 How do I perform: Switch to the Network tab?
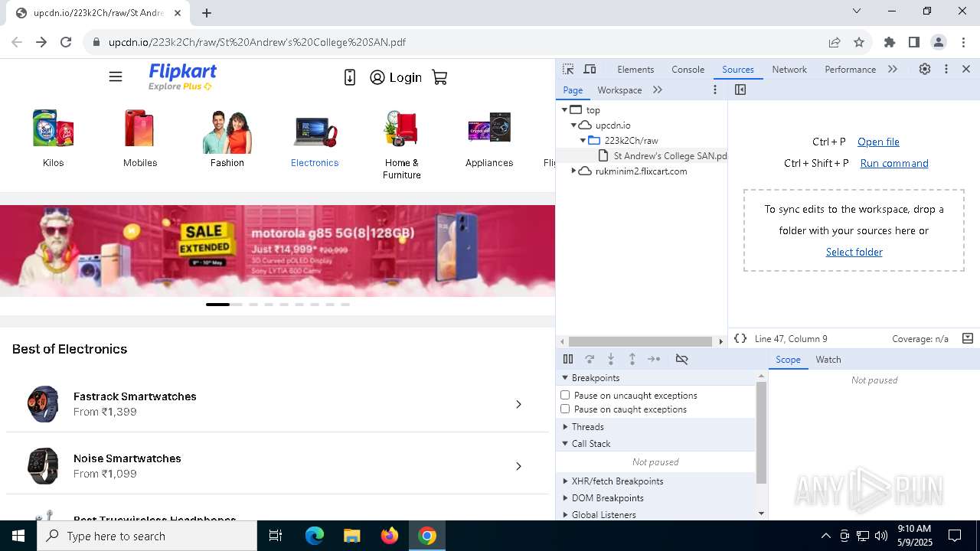pos(789,69)
